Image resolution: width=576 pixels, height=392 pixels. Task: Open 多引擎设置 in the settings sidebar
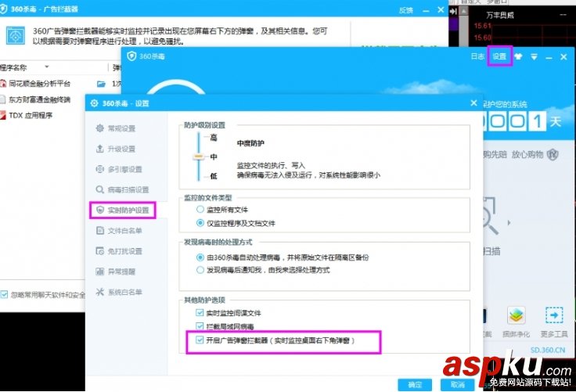124,169
